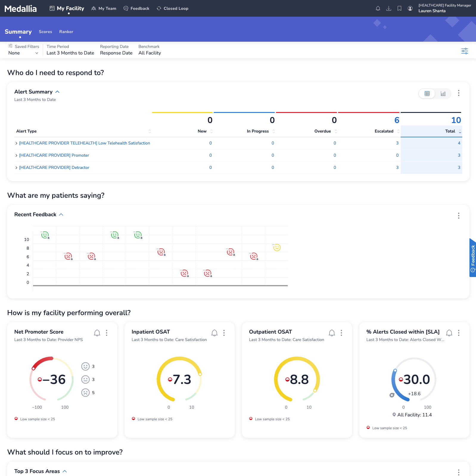Switch to the Scores tab
Viewport: 476px width, 476px height.
click(45, 32)
